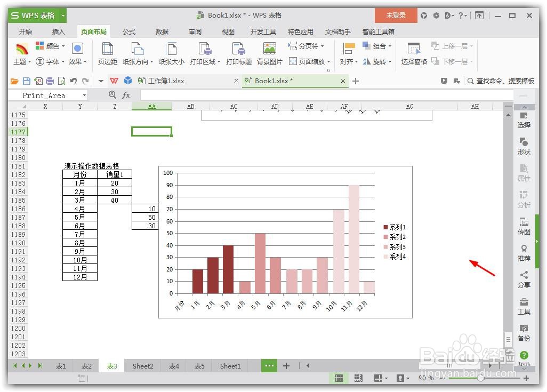
Task: Select the cell containing 销量1
Action: 115,174
